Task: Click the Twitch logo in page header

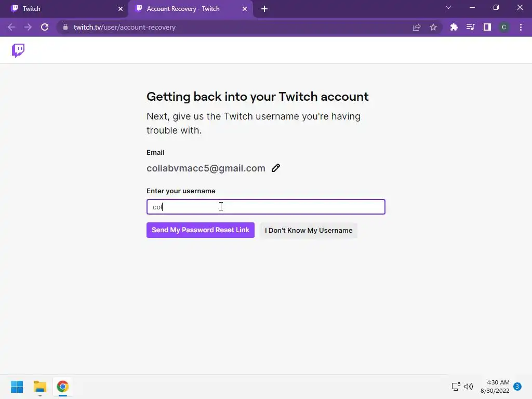Action: [18, 50]
